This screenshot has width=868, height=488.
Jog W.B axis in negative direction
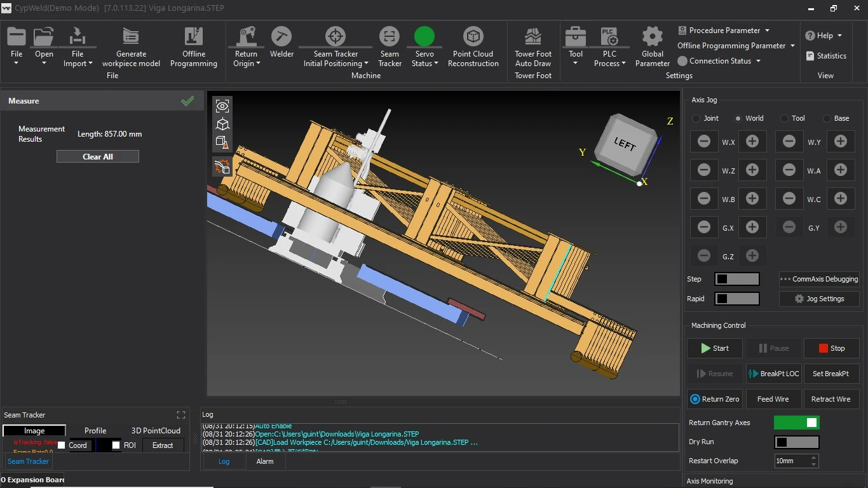point(704,199)
